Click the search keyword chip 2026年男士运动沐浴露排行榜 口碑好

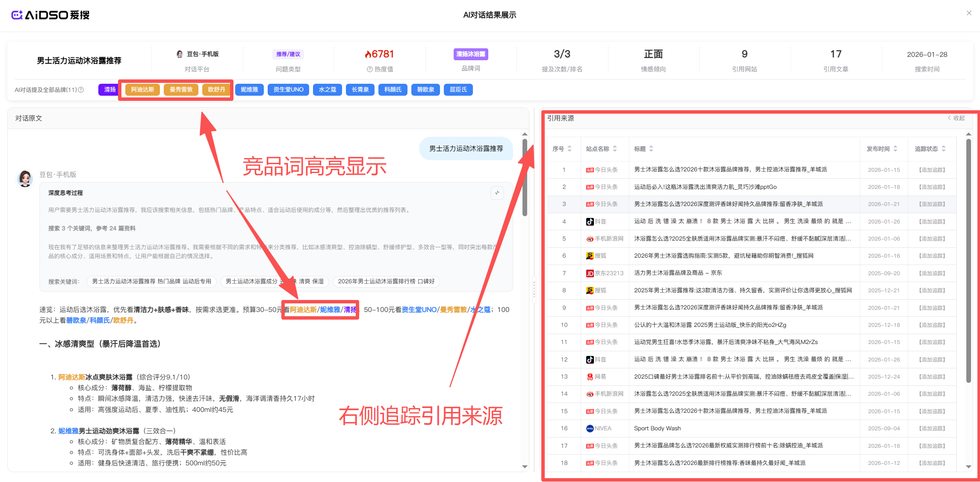tap(386, 282)
